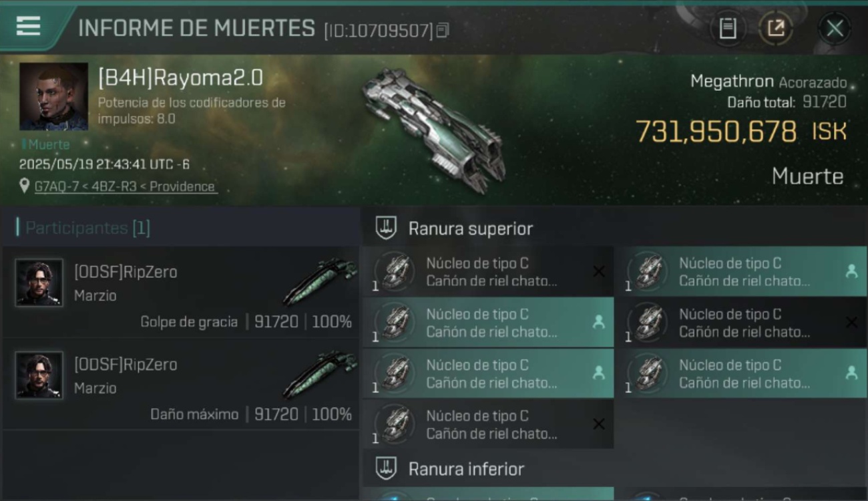Close the Informe de Muertes window
868x501 pixels.
[x=835, y=28]
